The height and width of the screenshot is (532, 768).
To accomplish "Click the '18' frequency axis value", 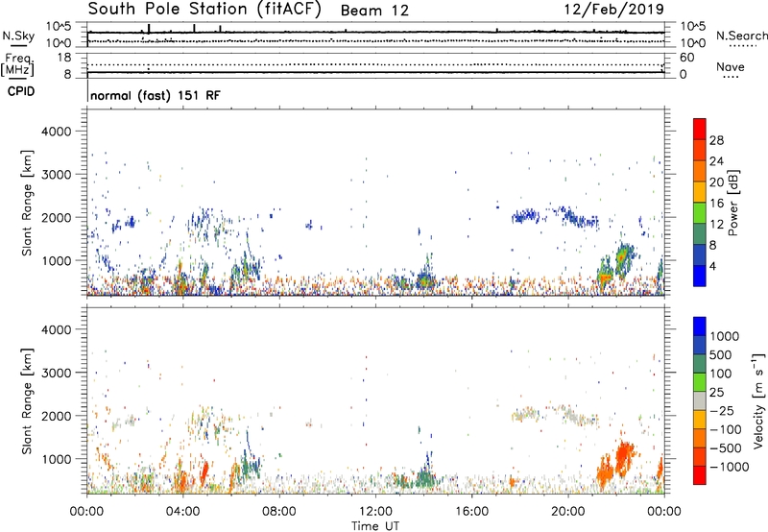I will (64, 58).
